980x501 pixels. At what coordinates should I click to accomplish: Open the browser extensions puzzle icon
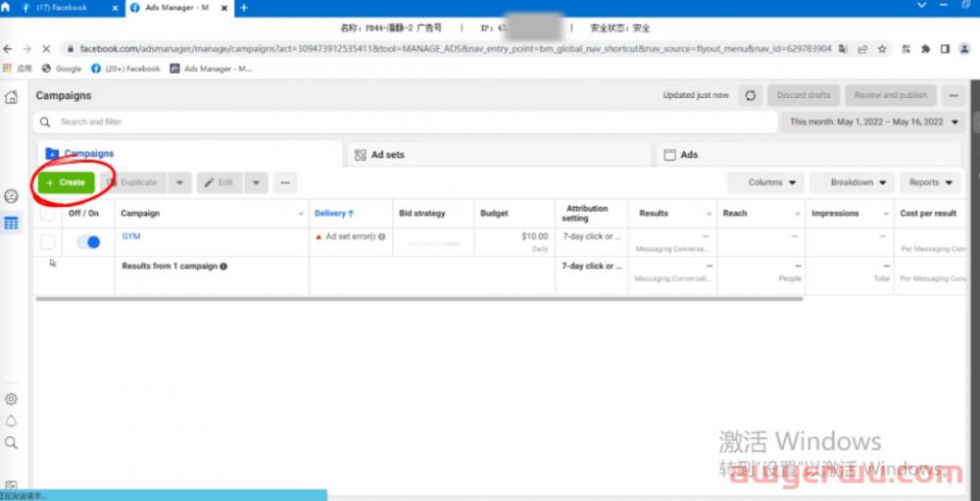coord(926,49)
